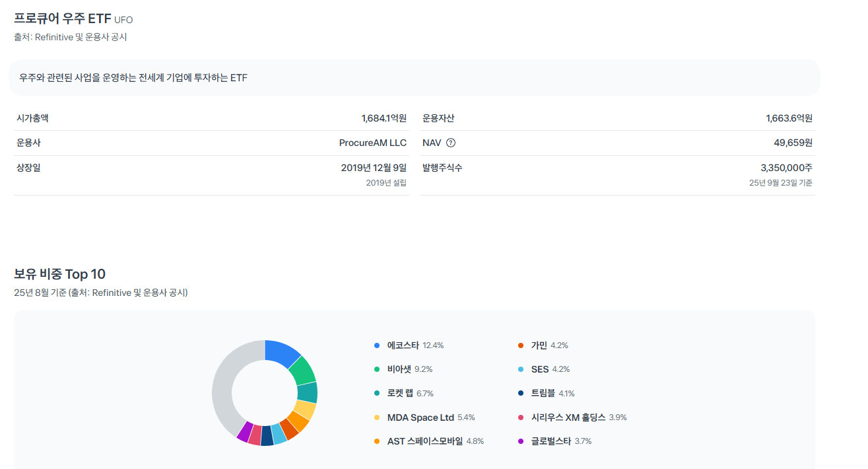868x469 pixels.
Task: Click the dark-orange 가민 legend dot
Action: pyautogui.click(x=521, y=345)
